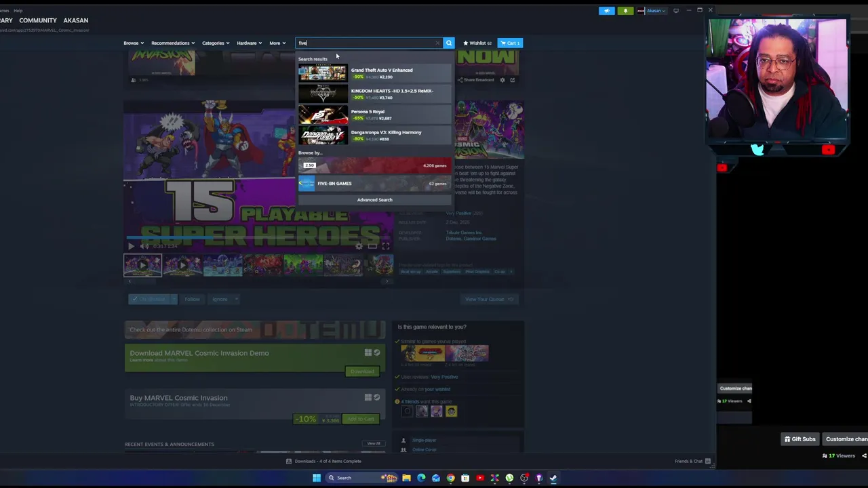Open broadcast settings gear icon
The image size is (868, 488).
click(x=502, y=80)
